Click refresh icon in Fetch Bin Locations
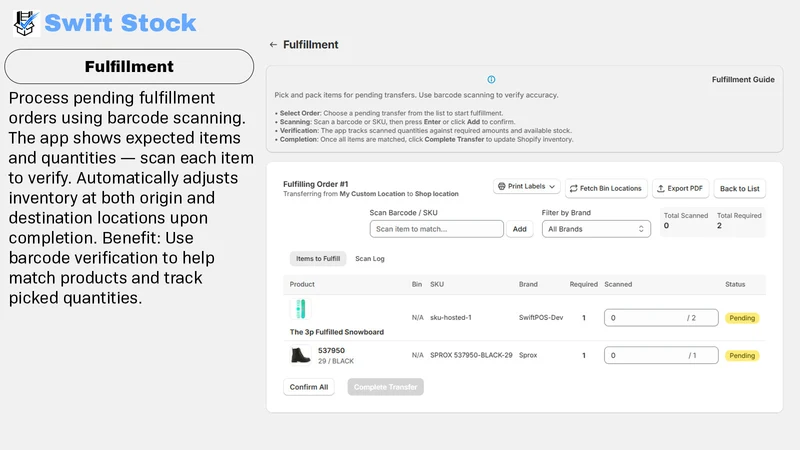The height and width of the screenshot is (450, 800). coord(573,188)
